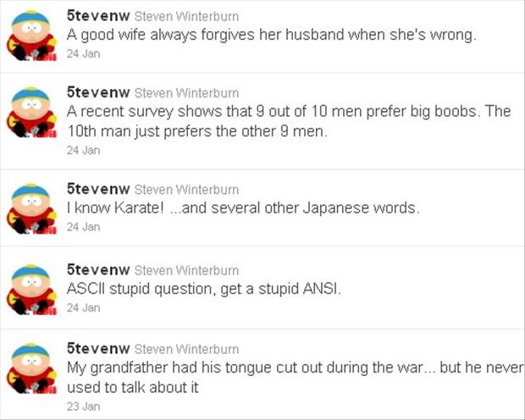Open 5tevenw username on the grandfather tweet
The width and height of the screenshot is (525, 420).
[98, 349]
